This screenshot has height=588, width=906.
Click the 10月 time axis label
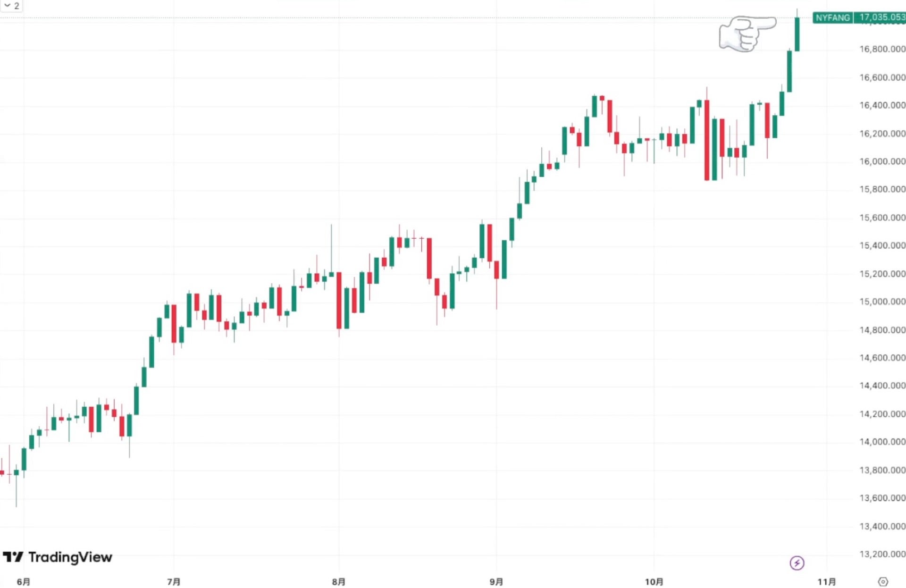point(654,582)
